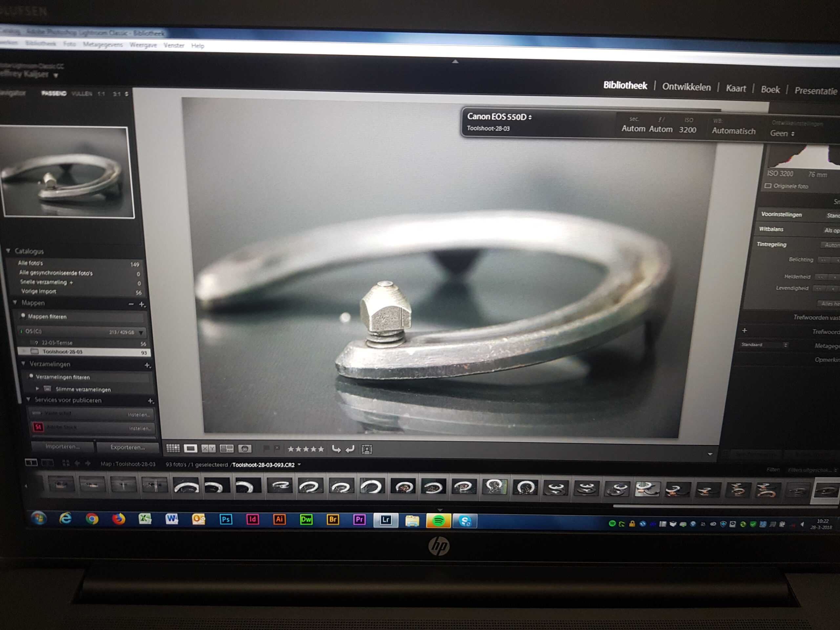Open the Venster menu
This screenshot has width=840, height=630.
coord(174,45)
